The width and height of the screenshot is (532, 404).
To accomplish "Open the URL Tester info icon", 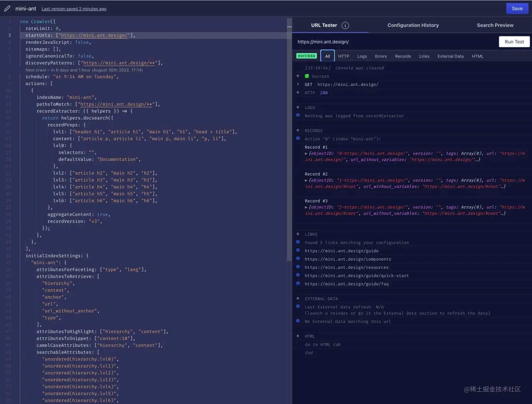I will point(345,26).
